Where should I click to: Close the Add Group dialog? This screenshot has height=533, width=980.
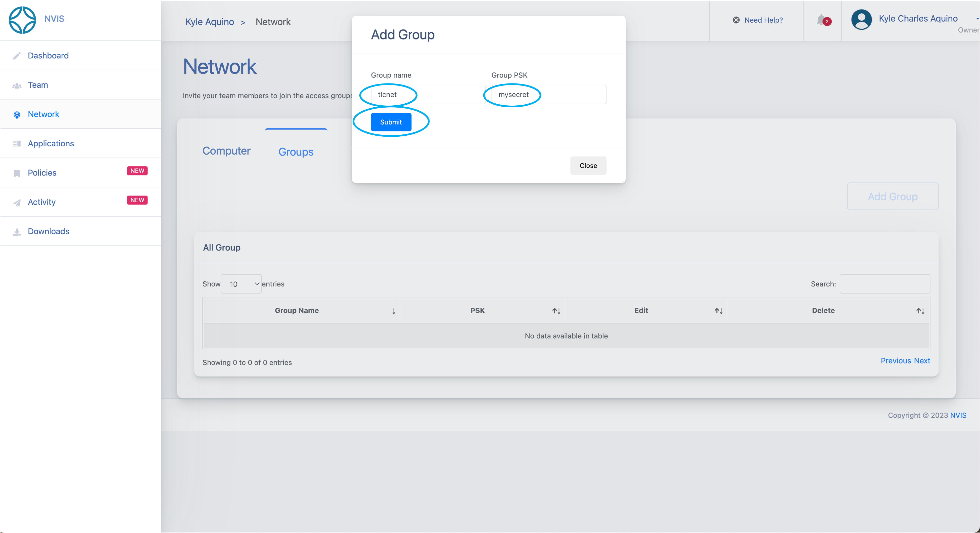(x=588, y=166)
